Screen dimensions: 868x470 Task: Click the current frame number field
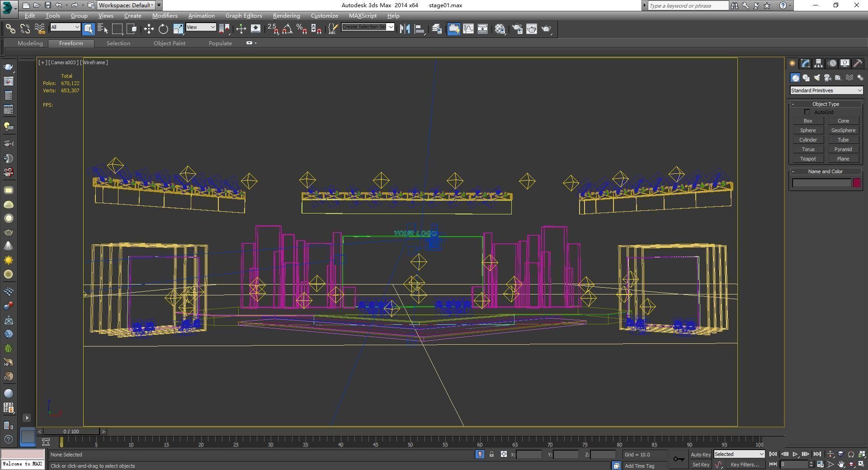click(794, 464)
